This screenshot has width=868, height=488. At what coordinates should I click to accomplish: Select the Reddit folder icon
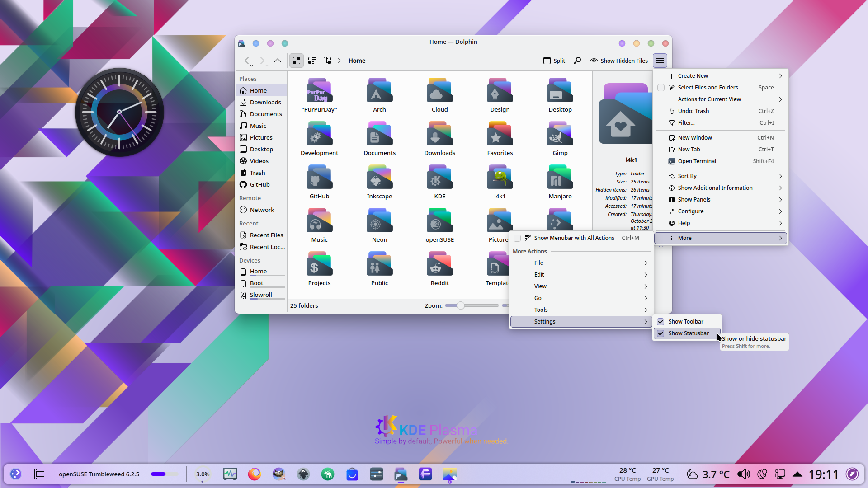tap(439, 264)
